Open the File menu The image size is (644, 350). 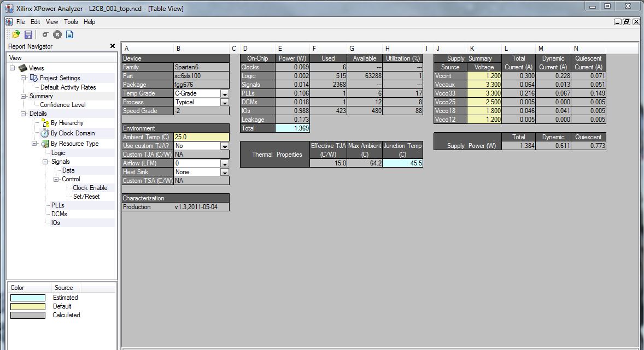pos(21,22)
